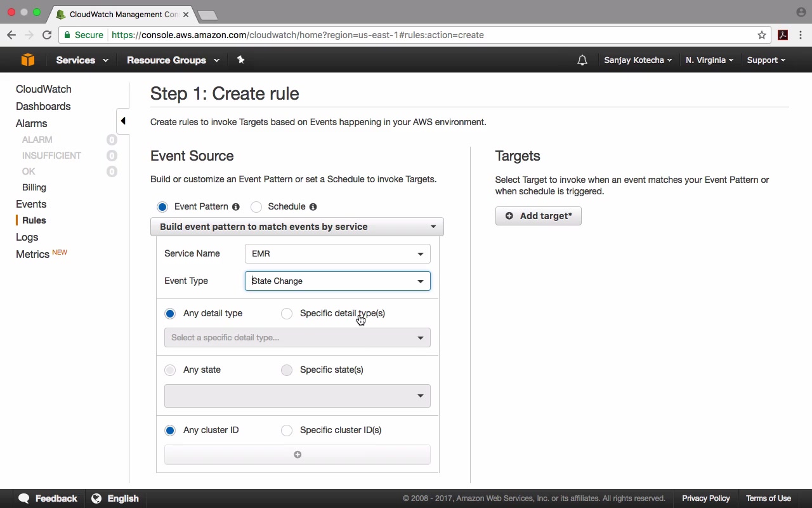The image size is (812, 508).
Task: Reload the page with the refresh icon
Action: [x=47, y=35]
